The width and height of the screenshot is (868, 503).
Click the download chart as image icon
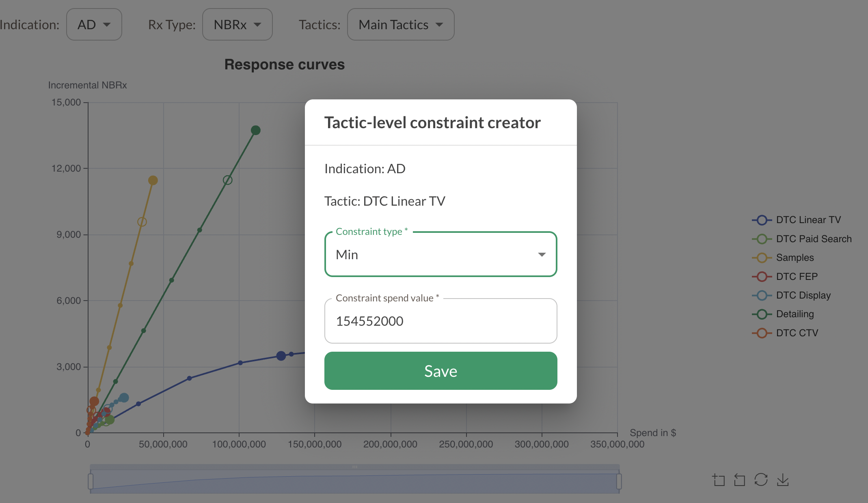[783, 480]
